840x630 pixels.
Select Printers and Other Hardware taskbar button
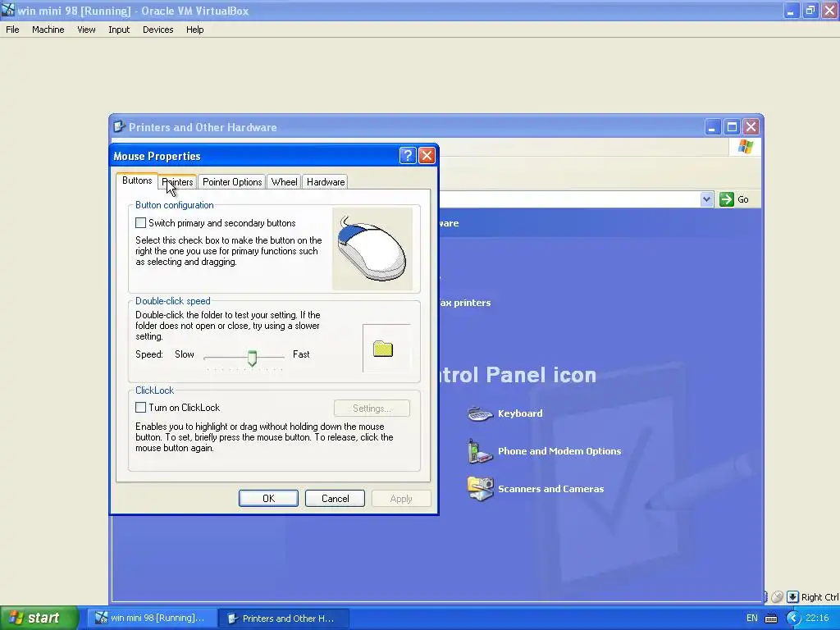[x=285, y=619]
